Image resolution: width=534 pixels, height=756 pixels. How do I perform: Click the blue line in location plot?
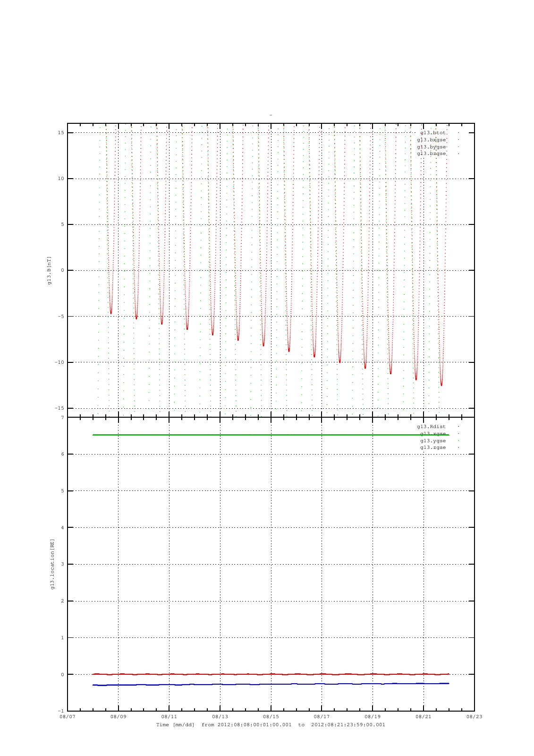271,684
